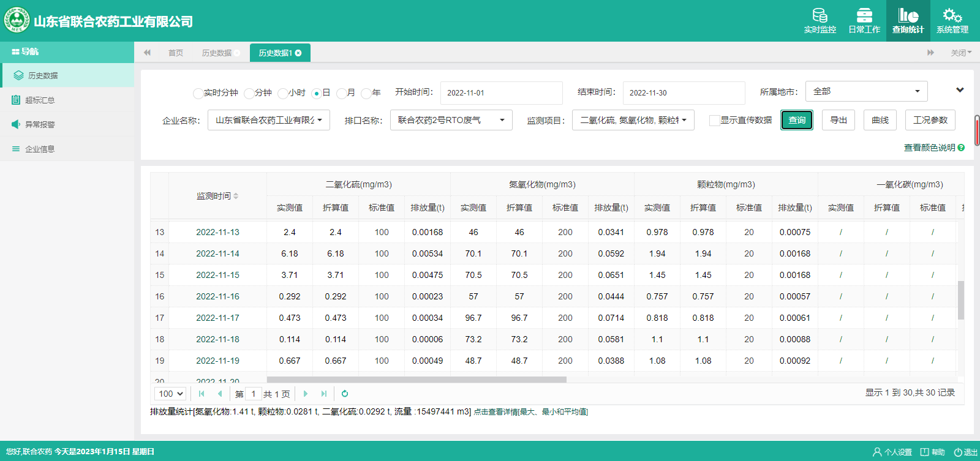Click the 开始时间 date field
Image resolution: width=980 pixels, height=461 pixels.
(x=501, y=93)
